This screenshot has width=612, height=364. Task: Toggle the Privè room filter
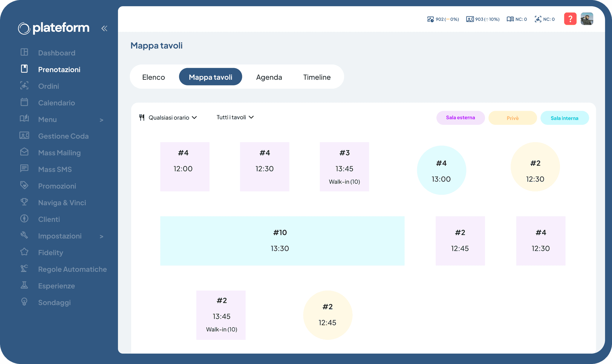512,118
